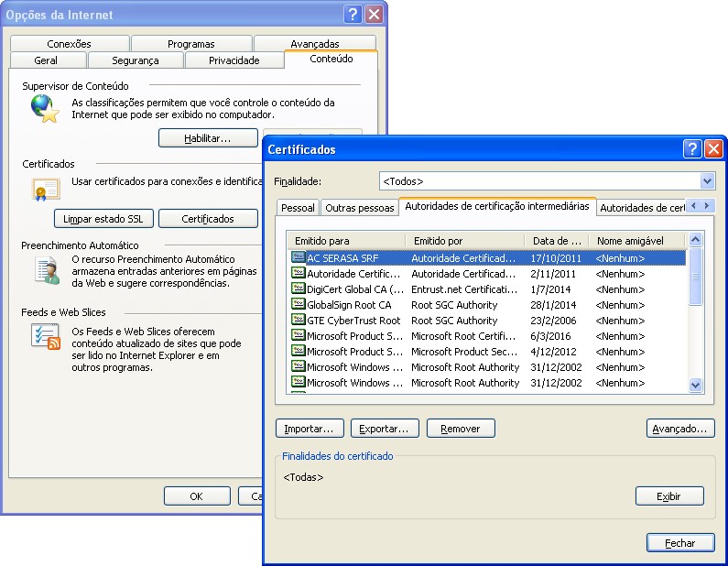This screenshot has width=728, height=566.
Task: Click the Habilitar button
Action: point(208,138)
